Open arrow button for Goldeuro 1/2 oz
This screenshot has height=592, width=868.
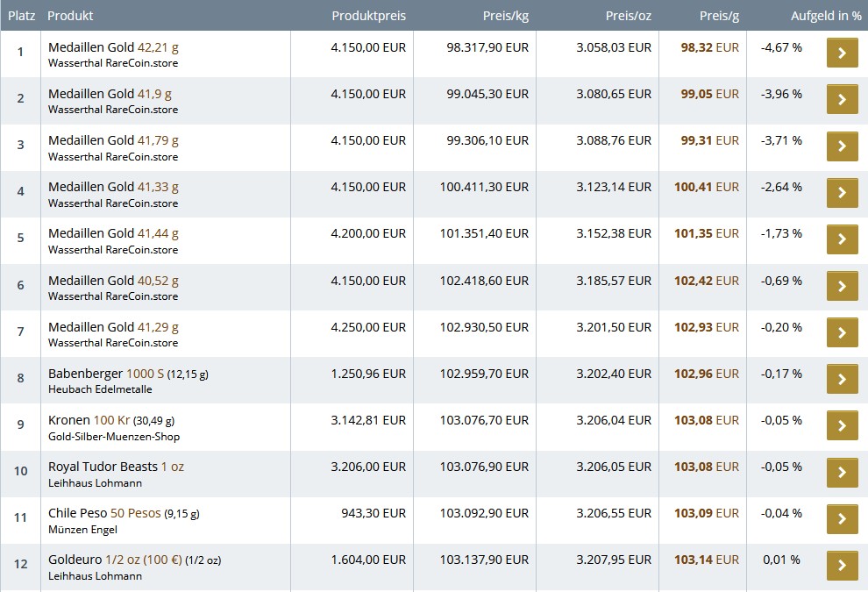pyautogui.click(x=842, y=565)
